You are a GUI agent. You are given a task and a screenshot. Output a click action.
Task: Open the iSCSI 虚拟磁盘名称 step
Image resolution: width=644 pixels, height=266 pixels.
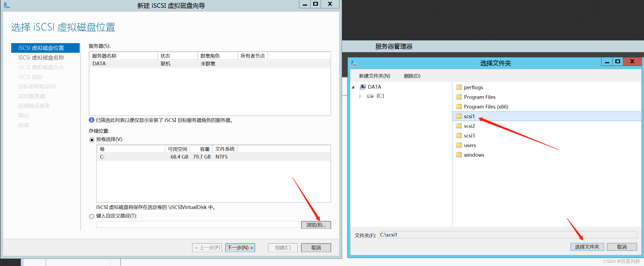coord(41,58)
